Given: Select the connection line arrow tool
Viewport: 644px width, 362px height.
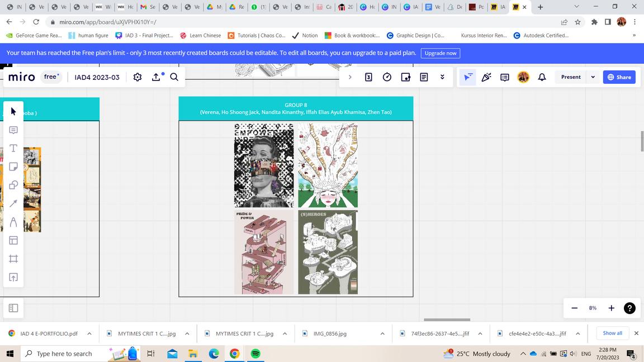Looking at the screenshot, I should tap(13, 203).
